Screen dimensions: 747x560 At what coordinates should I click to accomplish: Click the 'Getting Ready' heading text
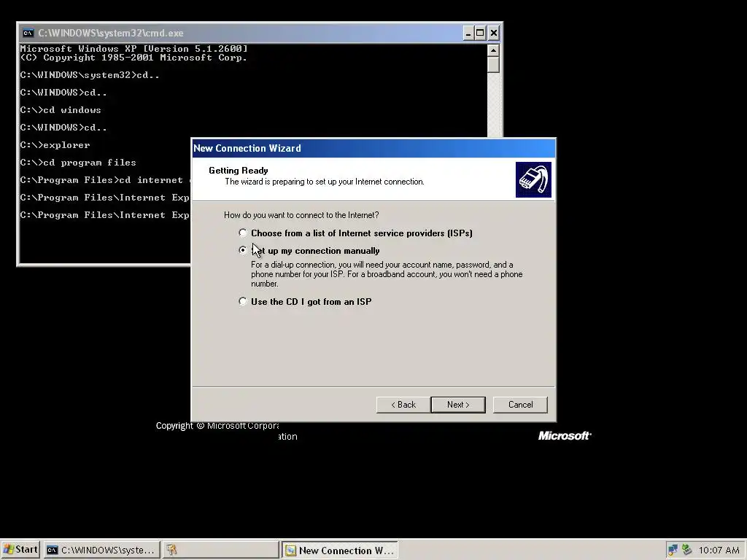click(x=239, y=171)
